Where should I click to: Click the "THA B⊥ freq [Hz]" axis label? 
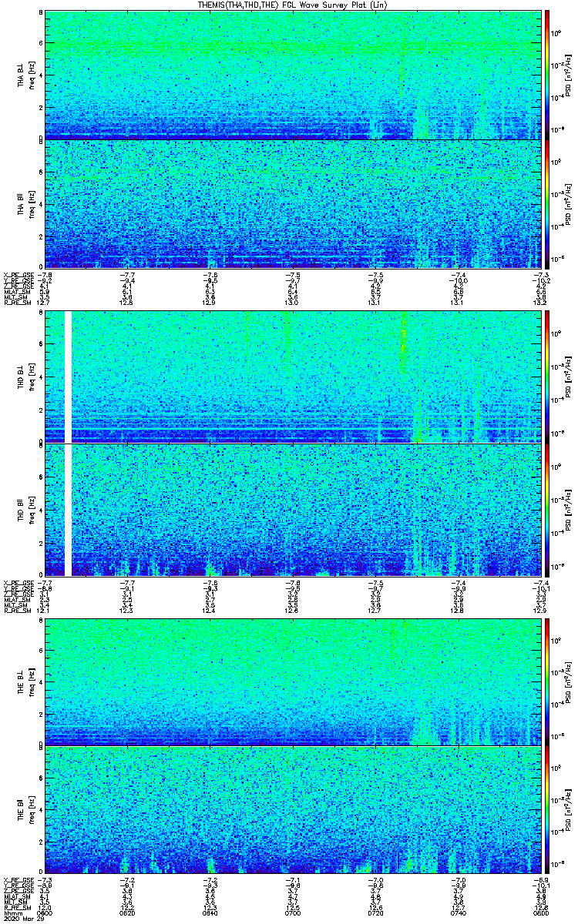25,75
